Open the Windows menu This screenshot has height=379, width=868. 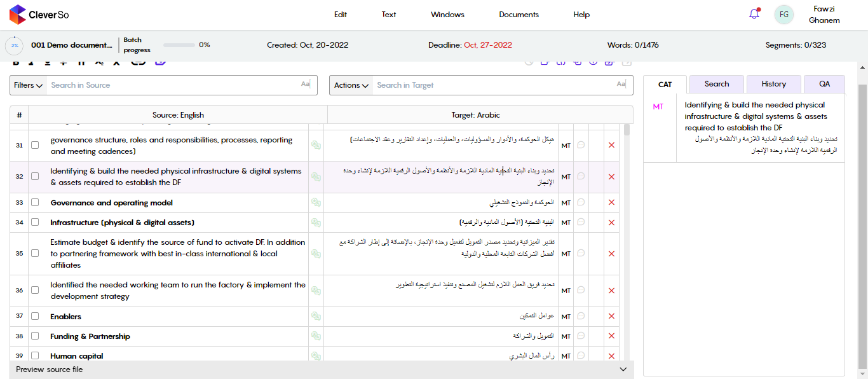click(x=447, y=15)
